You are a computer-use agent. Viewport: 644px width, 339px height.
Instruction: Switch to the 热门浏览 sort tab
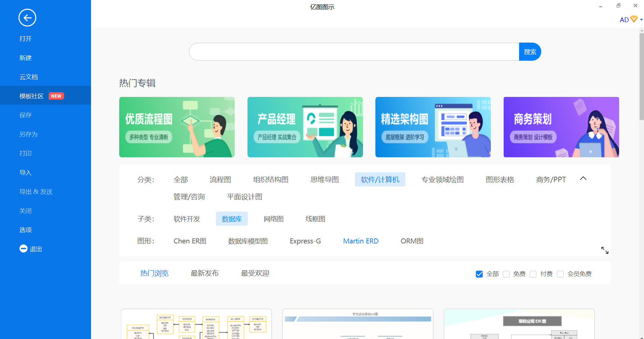(x=154, y=273)
